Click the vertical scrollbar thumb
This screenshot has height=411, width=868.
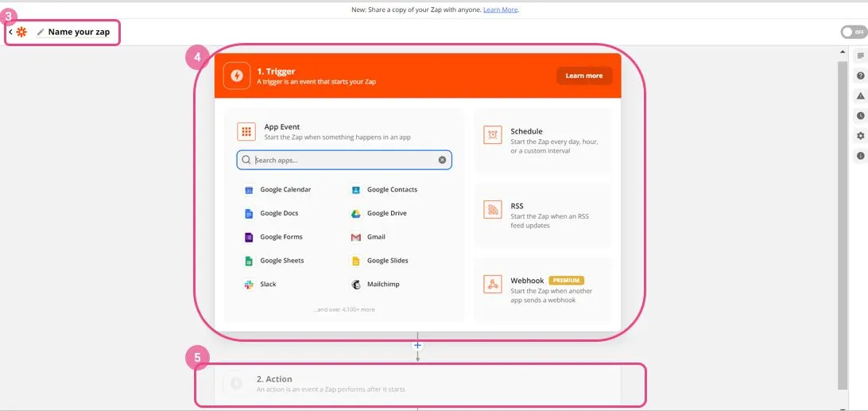point(843,225)
